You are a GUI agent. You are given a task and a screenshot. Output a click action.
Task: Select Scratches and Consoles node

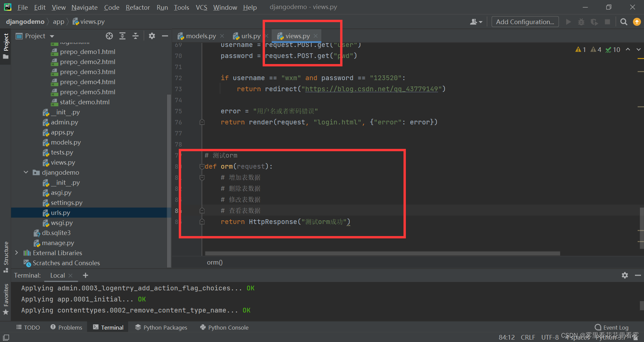coord(66,263)
